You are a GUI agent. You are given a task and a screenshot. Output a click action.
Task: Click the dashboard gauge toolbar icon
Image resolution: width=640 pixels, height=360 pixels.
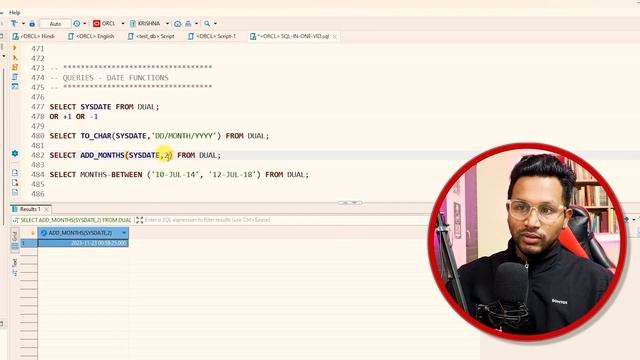(178, 24)
